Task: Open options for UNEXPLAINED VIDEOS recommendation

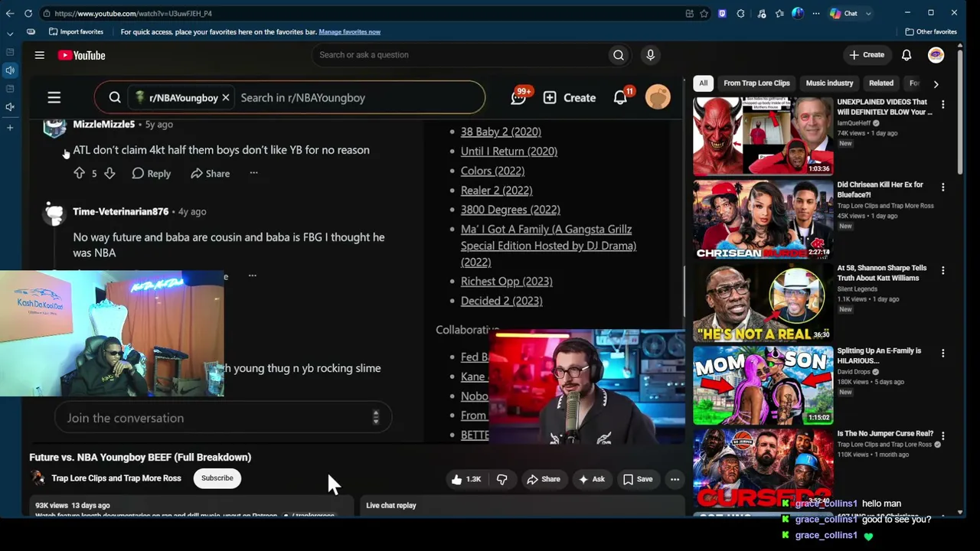Action: pos(943,104)
